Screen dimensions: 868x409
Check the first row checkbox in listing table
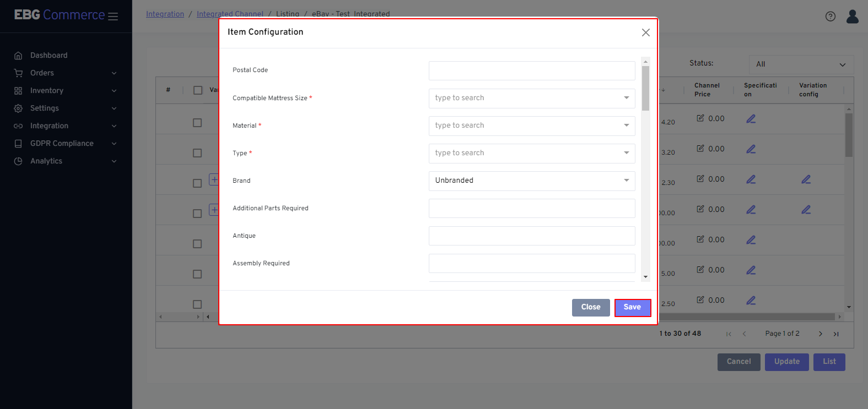click(197, 123)
